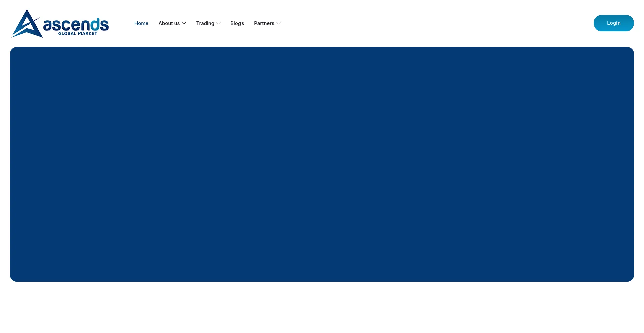Screen dimensions: 644x333
Task: Select the Trading text label
Action: (205, 23)
